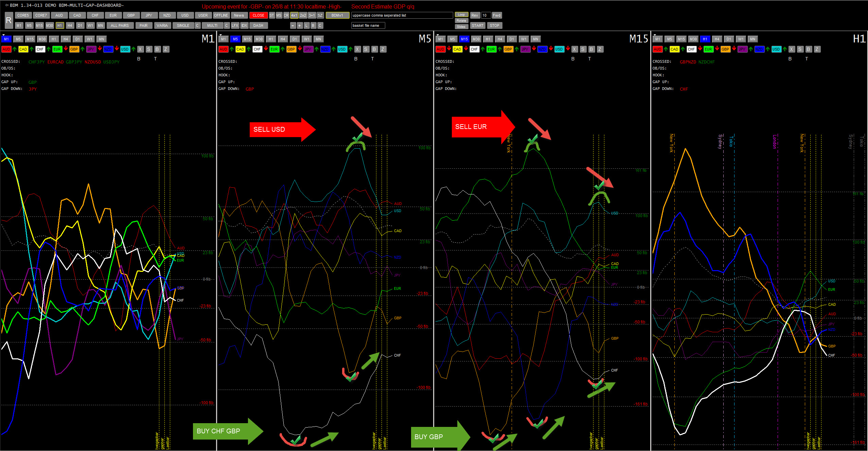Click the number field showing 10
The width and height of the screenshot is (868, 451).
(x=486, y=15)
